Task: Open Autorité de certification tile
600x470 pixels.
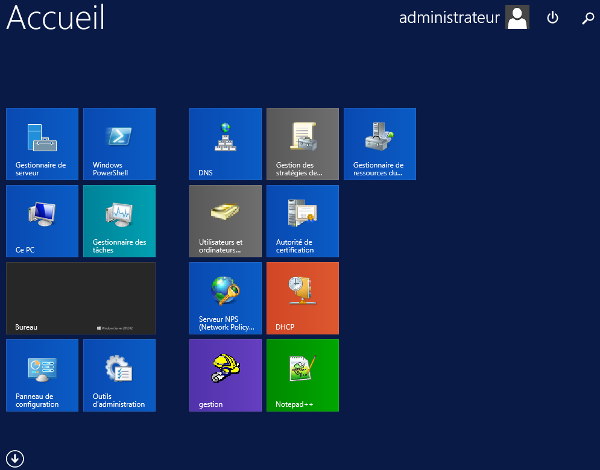Action: (x=303, y=221)
